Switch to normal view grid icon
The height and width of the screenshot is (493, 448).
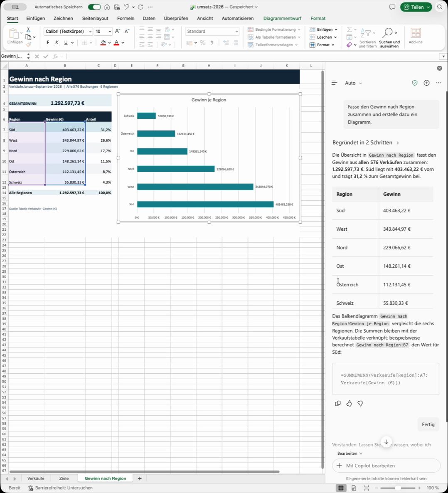(x=341, y=488)
